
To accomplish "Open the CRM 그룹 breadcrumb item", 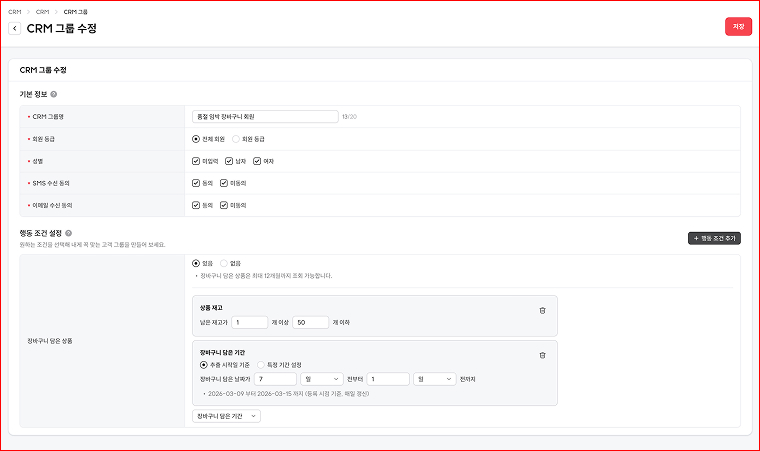I will (76, 11).
